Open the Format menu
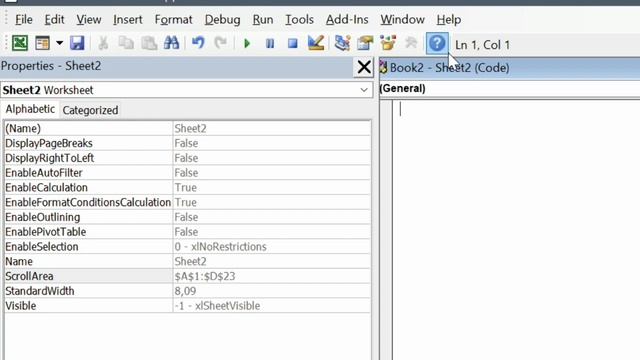 coord(173,19)
